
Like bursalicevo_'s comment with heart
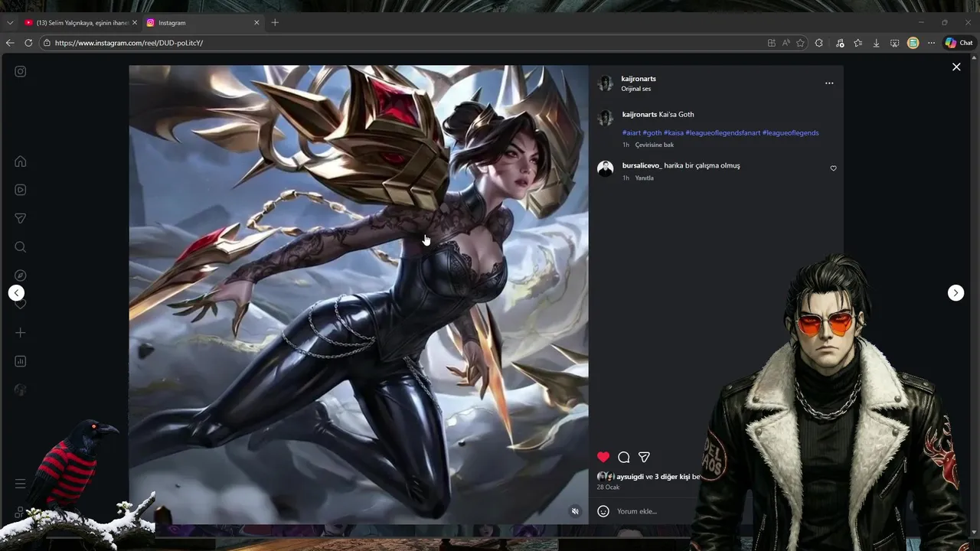834,168
